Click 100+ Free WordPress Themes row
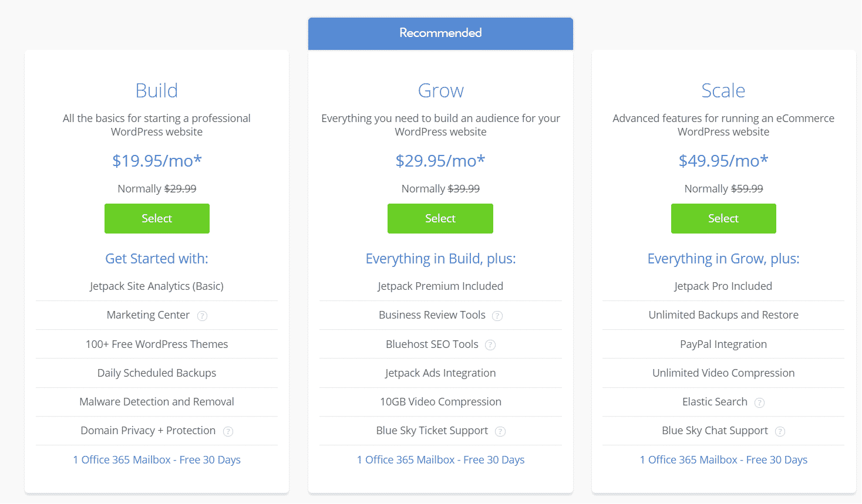 (x=157, y=344)
